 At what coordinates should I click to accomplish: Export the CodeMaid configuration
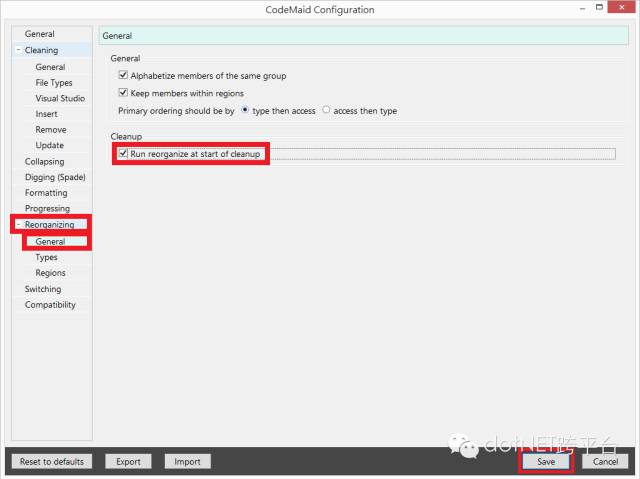point(128,461)
